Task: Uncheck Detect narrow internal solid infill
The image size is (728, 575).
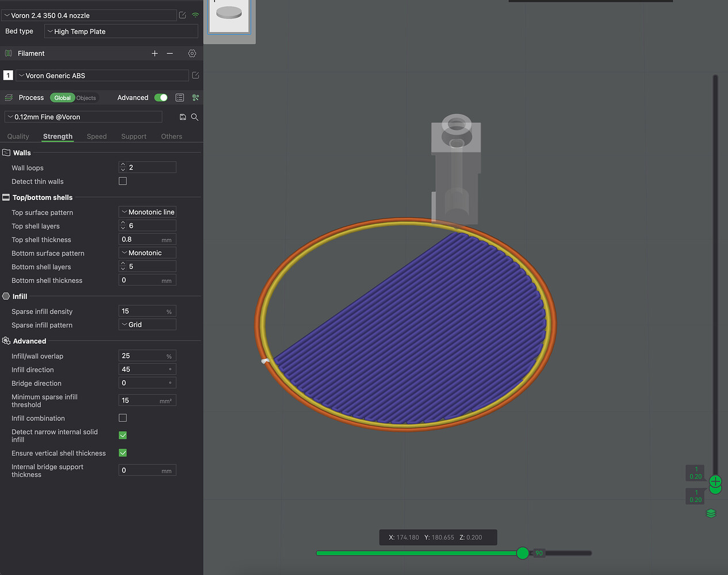Action: 122,435
